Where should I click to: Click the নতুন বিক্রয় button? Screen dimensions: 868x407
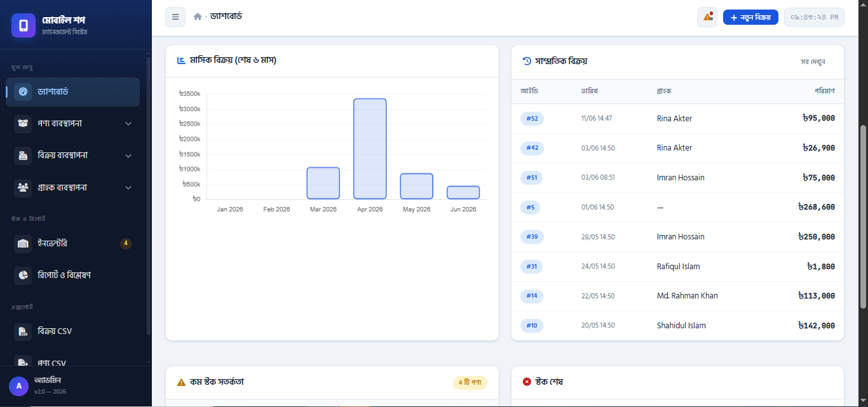pos(750,17)
